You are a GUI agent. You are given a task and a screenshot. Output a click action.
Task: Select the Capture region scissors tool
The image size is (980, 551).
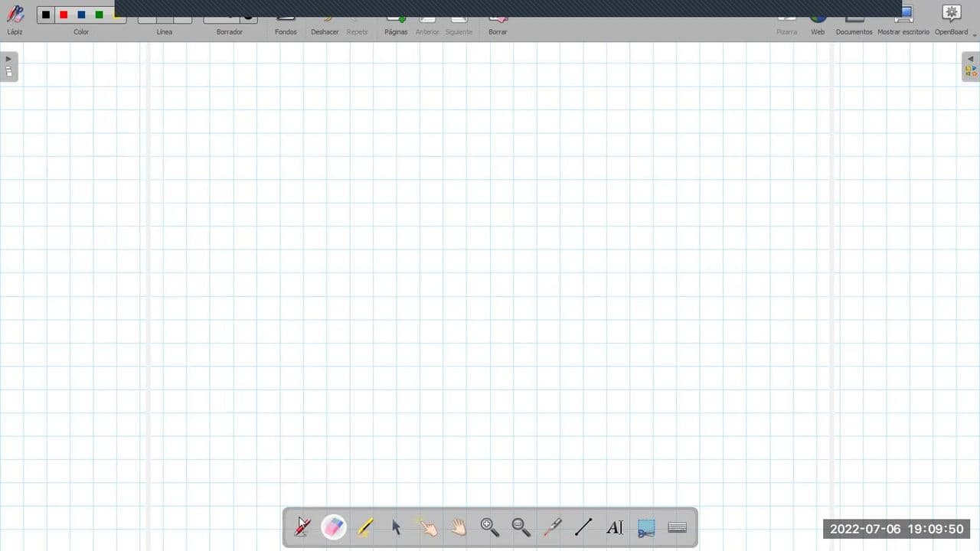point(646,528)
